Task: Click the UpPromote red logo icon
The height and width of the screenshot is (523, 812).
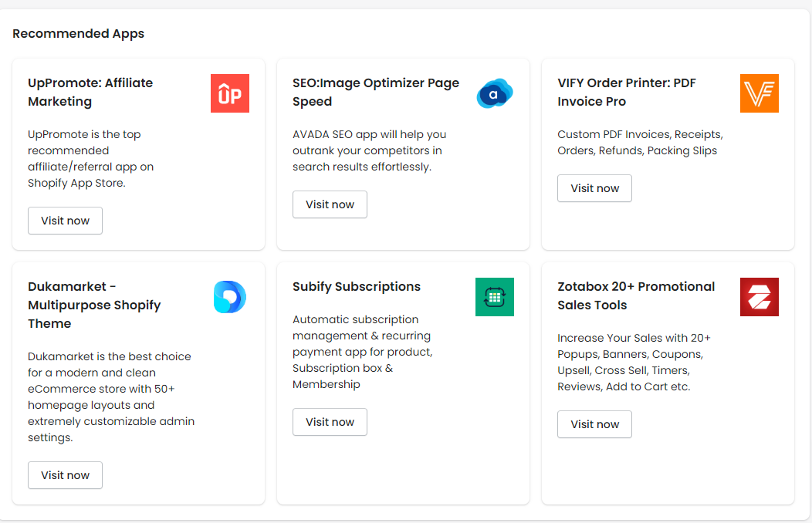Action: coord(230,93)
